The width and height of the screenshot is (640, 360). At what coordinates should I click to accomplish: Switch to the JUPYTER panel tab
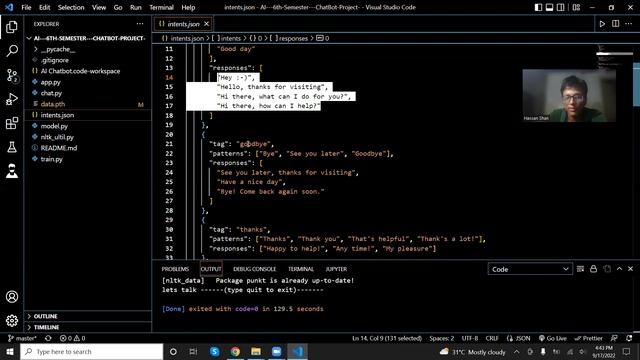click(336, 269)
